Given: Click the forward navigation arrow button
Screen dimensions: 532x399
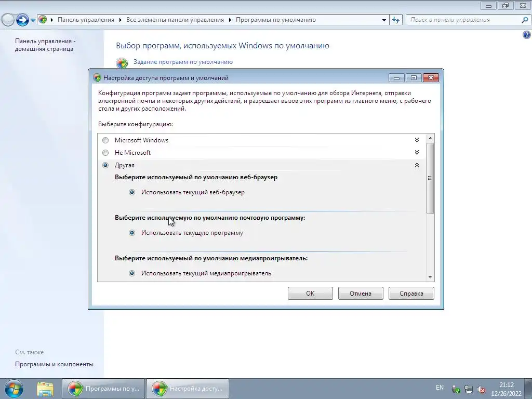Looking at the screenshot, I should (22, 20).
